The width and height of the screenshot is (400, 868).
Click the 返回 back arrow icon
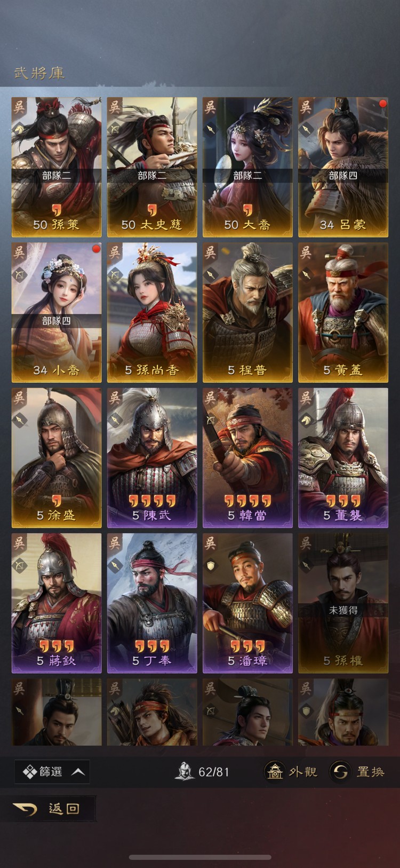click(x=25, y=809)
